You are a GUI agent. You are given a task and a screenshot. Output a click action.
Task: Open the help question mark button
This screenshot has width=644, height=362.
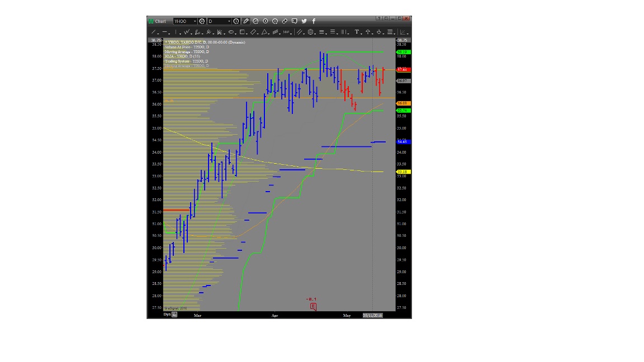click(x=379, y=18)
